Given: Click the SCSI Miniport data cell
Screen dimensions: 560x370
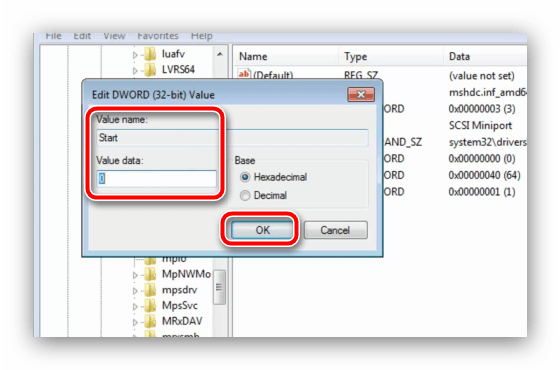Looking at the screenshot, I should (x=480, y=126).
